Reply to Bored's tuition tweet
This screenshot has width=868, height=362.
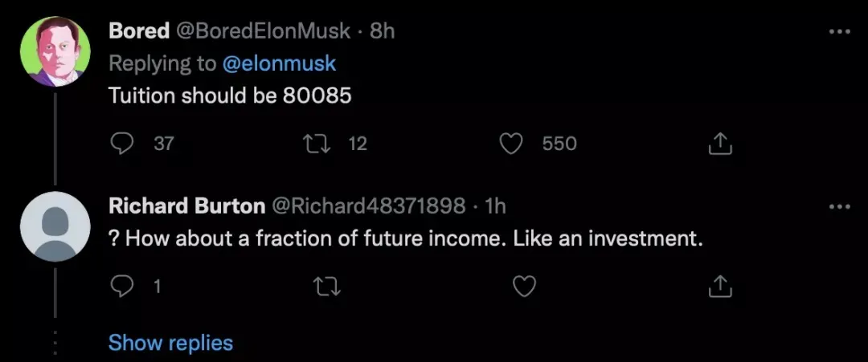coord(121,144)
